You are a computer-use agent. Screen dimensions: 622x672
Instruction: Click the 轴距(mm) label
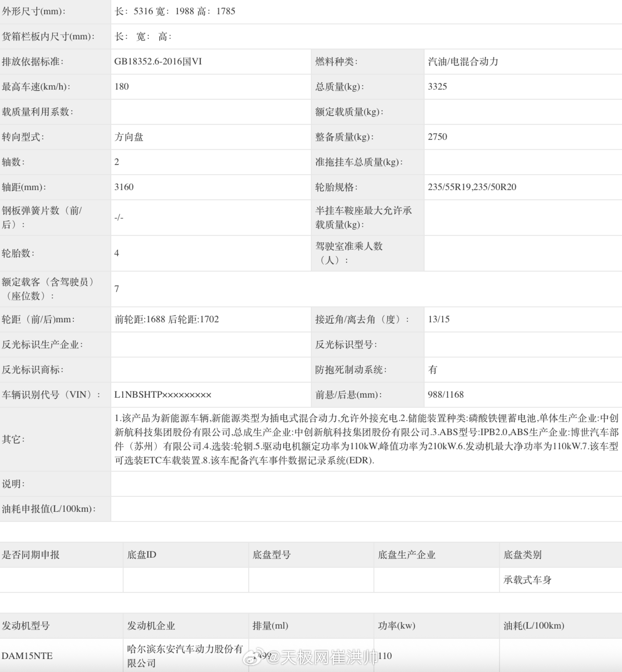point(24,187)
